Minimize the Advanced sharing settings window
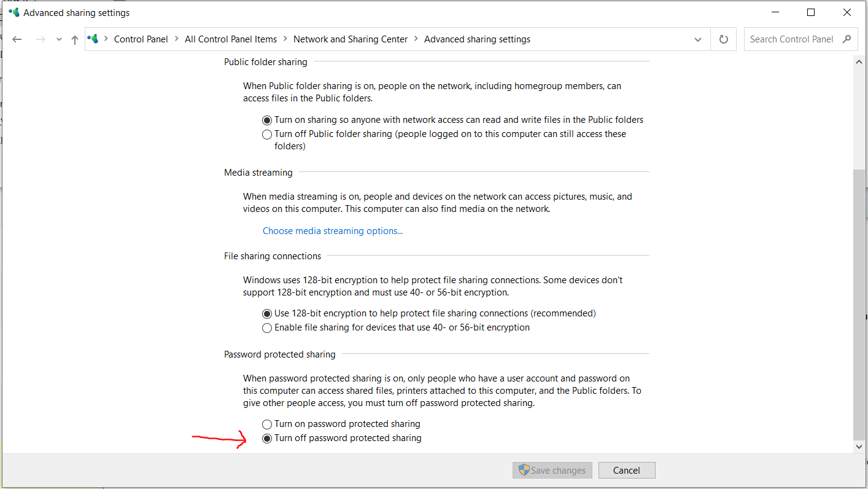This screenshot has width=868, height=489. pyautogui.click(x=775, y=12)
